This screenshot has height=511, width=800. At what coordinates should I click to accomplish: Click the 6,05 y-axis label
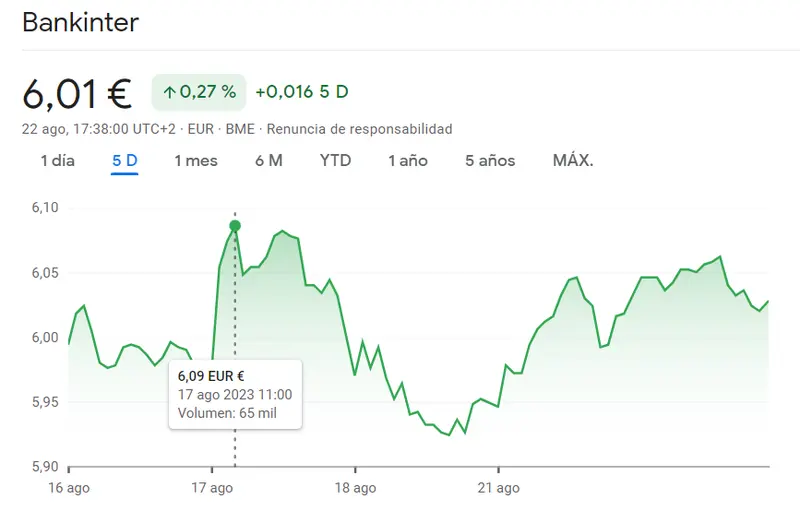(45, 273)
